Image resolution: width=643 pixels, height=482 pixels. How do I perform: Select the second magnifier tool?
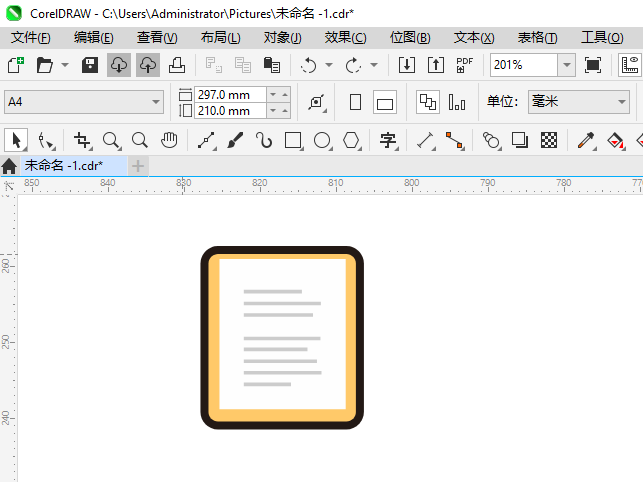[x=140, y=140]
